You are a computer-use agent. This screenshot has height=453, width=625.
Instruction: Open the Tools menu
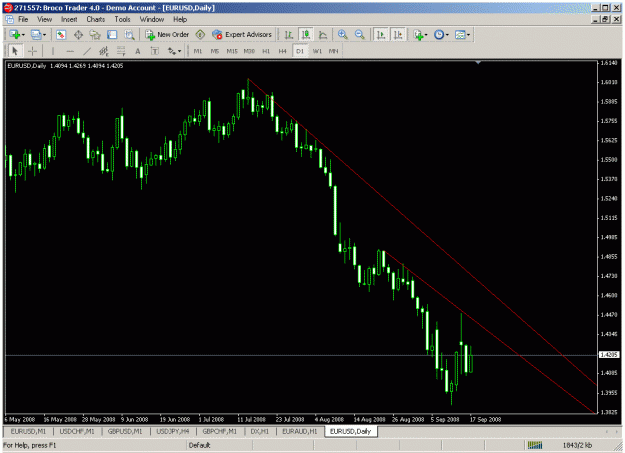122,19
